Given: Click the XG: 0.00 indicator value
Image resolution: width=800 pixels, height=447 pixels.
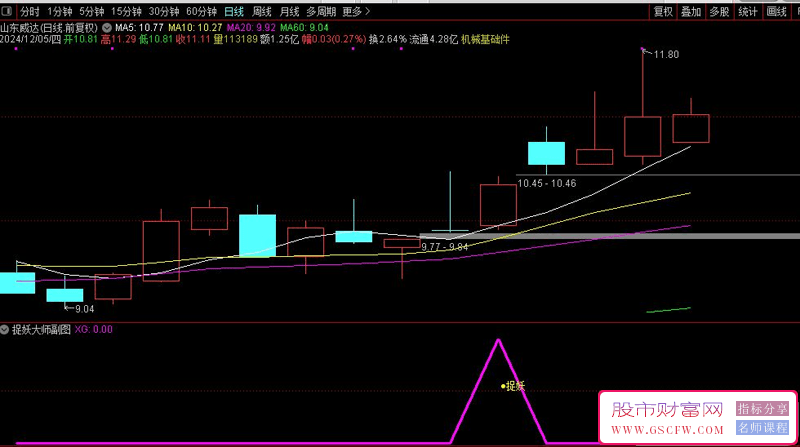Looking at the screenshot, I should click(93, 330).
